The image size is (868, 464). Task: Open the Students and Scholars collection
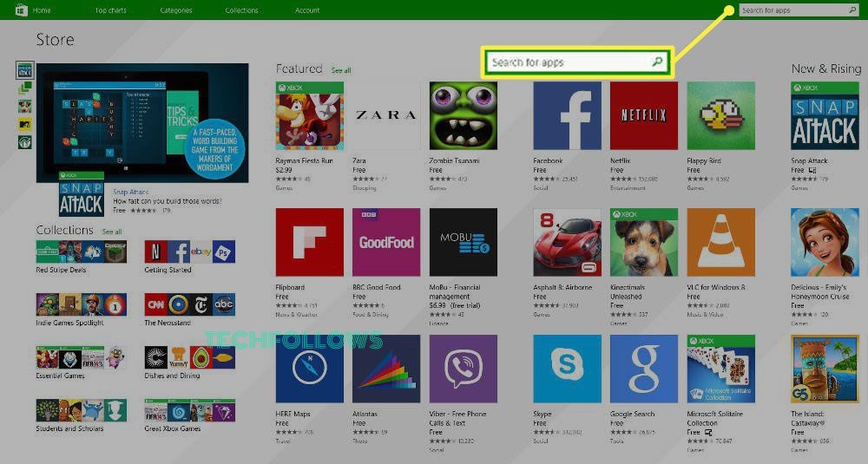(x=82, y=411)
